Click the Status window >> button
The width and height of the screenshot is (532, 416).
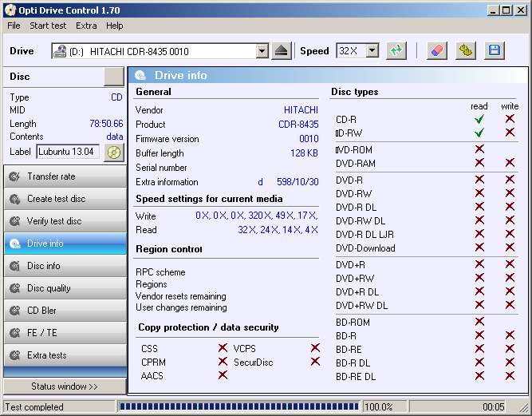pos(65,386)
